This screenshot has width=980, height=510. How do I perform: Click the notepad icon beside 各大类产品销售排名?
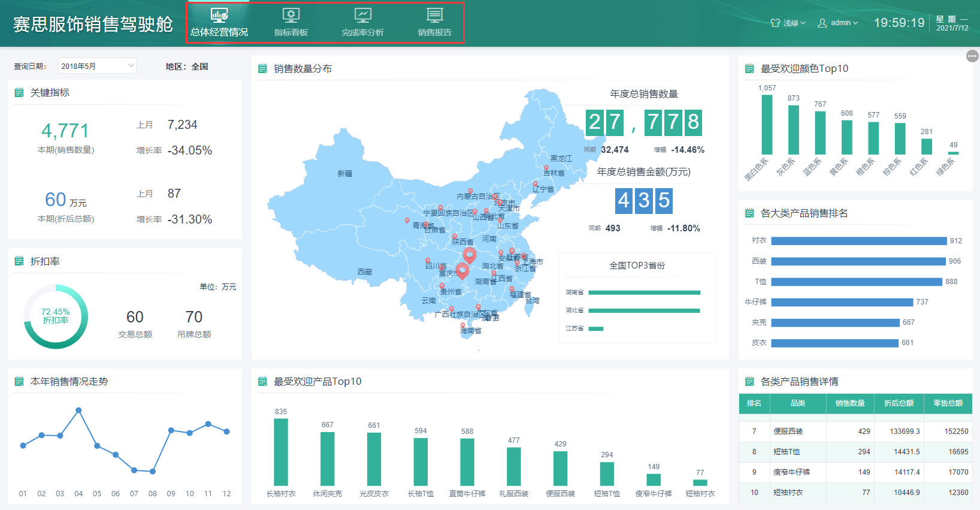point(749,213)
